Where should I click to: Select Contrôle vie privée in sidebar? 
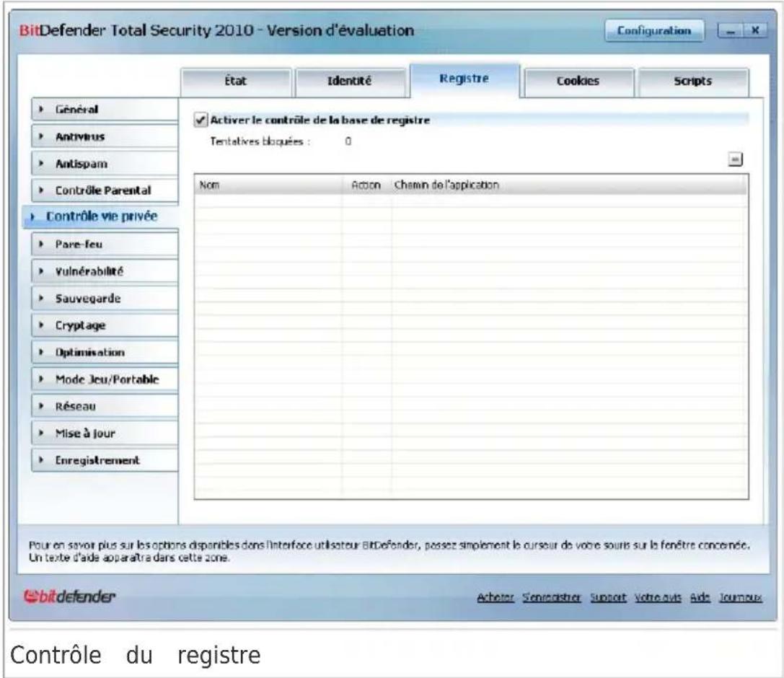[100, 216]
